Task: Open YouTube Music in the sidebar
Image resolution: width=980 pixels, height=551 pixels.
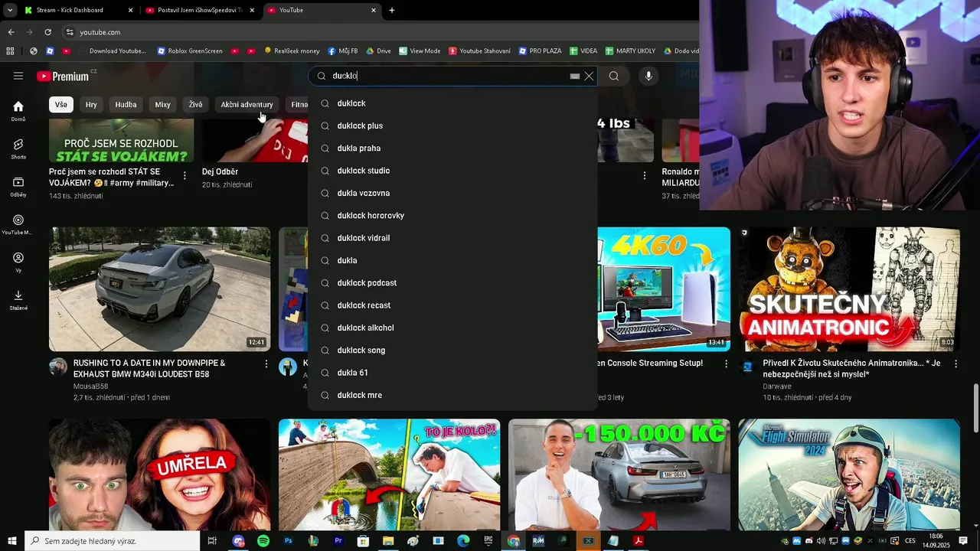Action: (18, 224)
